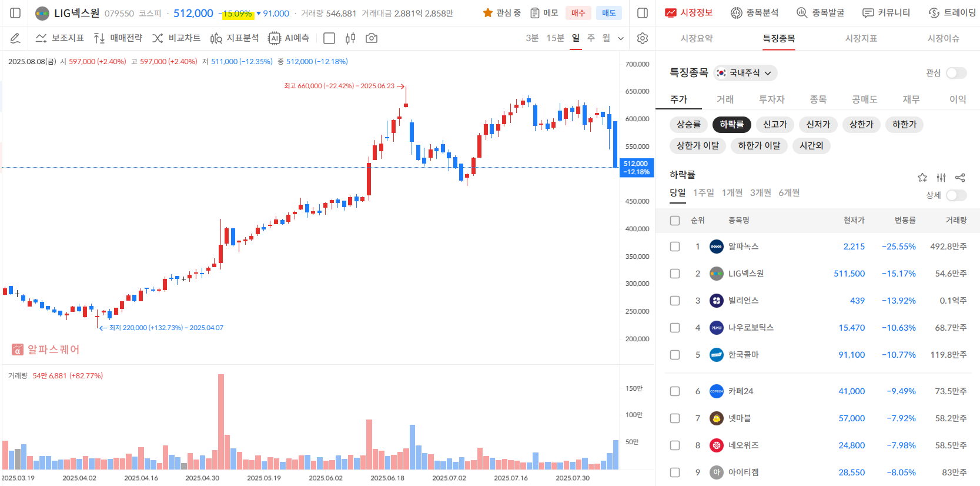980x486 pixels.
Task: Click the 알파스퀘어 logo on the chart
Action: [45, 349]
